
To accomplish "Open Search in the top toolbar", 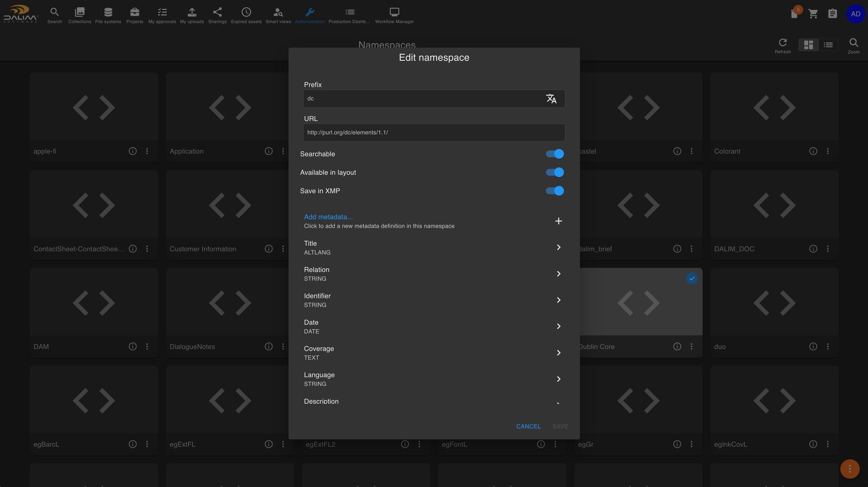I will (54, 15).
